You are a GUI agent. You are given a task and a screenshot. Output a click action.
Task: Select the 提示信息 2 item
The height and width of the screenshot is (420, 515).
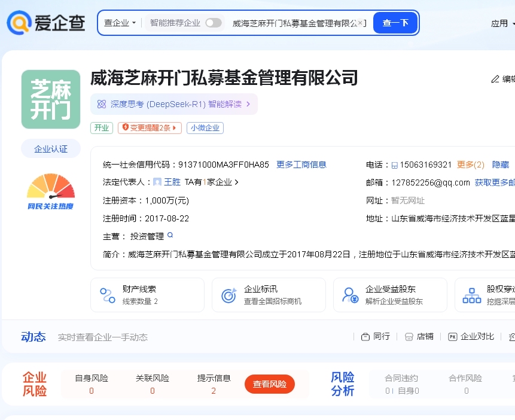coord(214,384)
